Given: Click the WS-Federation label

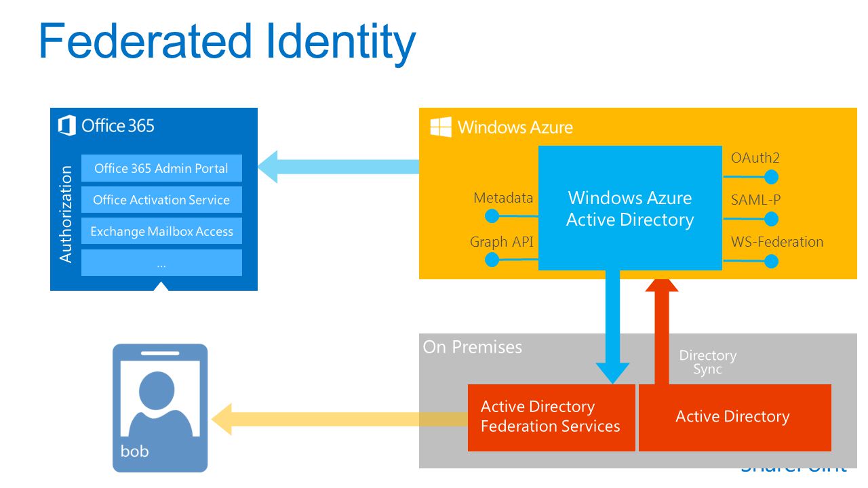Looking at the screenshot, I should (777, 242).
